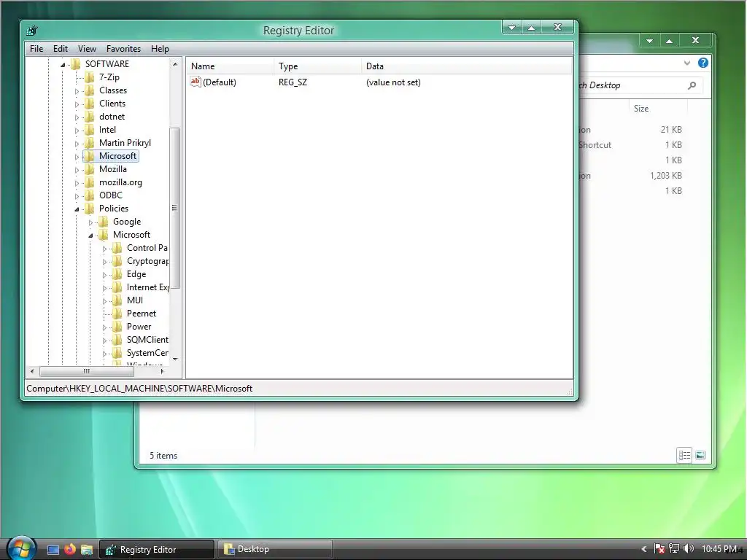Expand the Edge policy key arrow
Screen dimensions: 747x560
[104, 275]
